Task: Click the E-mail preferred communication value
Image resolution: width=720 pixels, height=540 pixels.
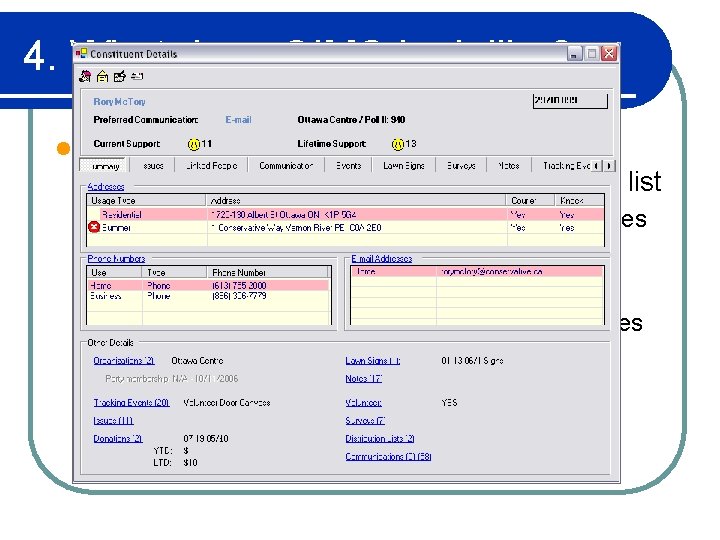Action: point(238,120)
